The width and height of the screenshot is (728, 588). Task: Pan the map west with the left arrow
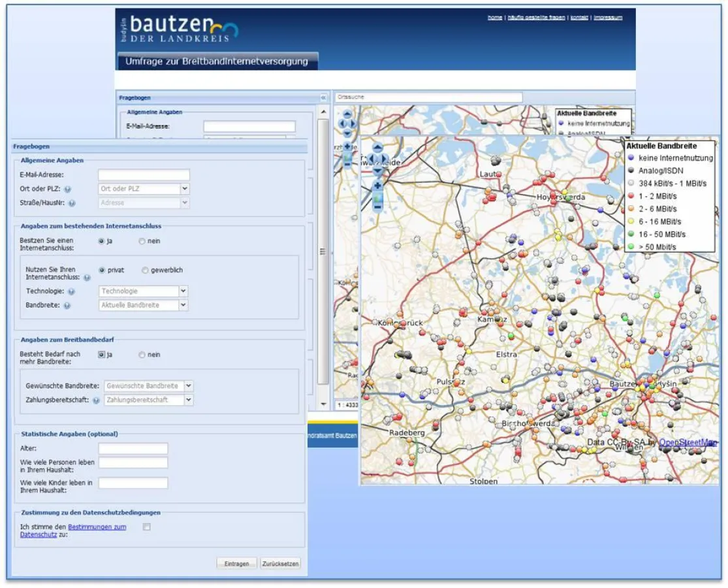371,158
